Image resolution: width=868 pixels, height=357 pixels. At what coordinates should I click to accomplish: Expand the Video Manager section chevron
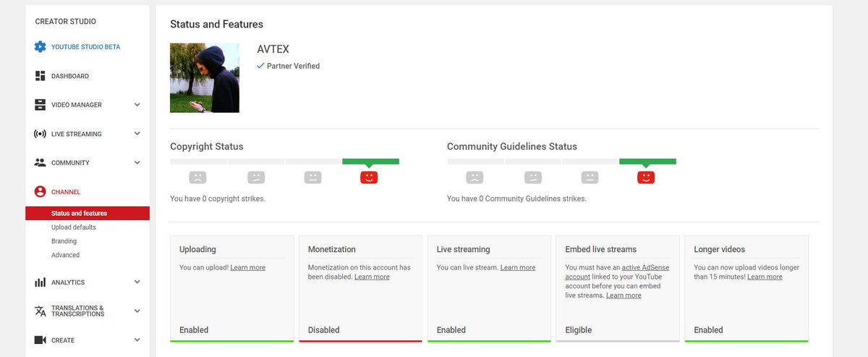tap(137, 105)
